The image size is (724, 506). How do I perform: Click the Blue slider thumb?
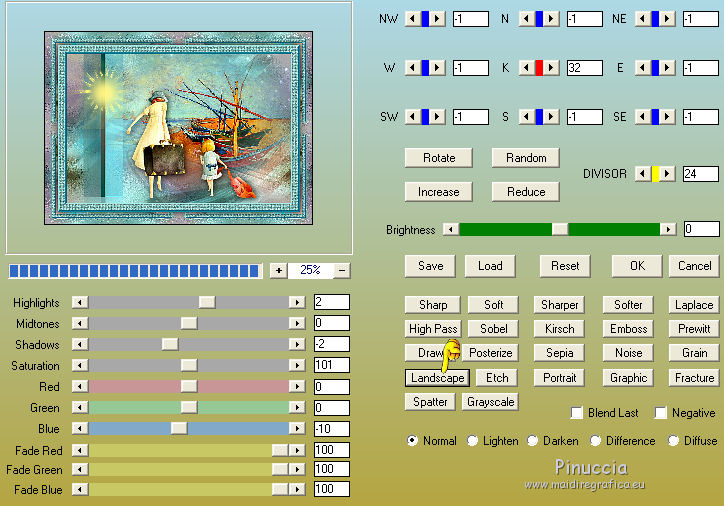point(179,428)
